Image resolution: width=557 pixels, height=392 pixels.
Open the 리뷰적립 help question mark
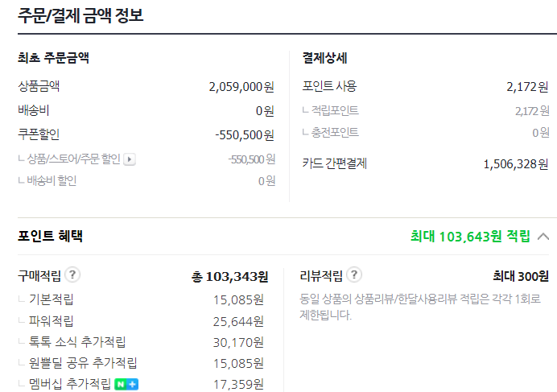pyautogui.click(x=354, y=275)
